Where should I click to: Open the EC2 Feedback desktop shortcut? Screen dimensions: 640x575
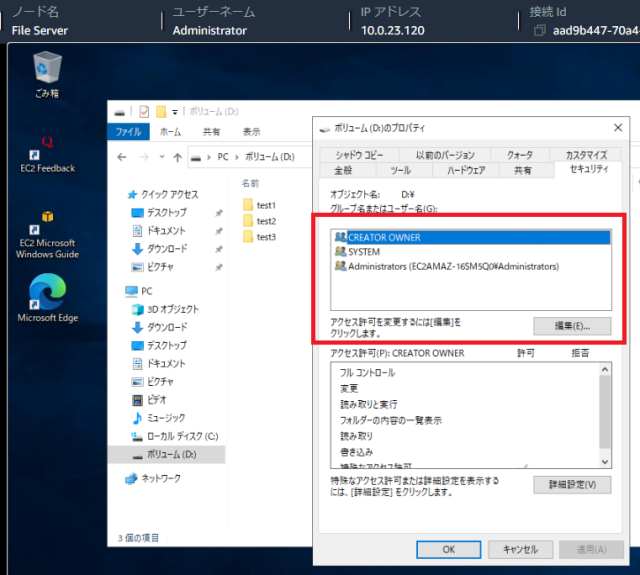coord(47,155)
